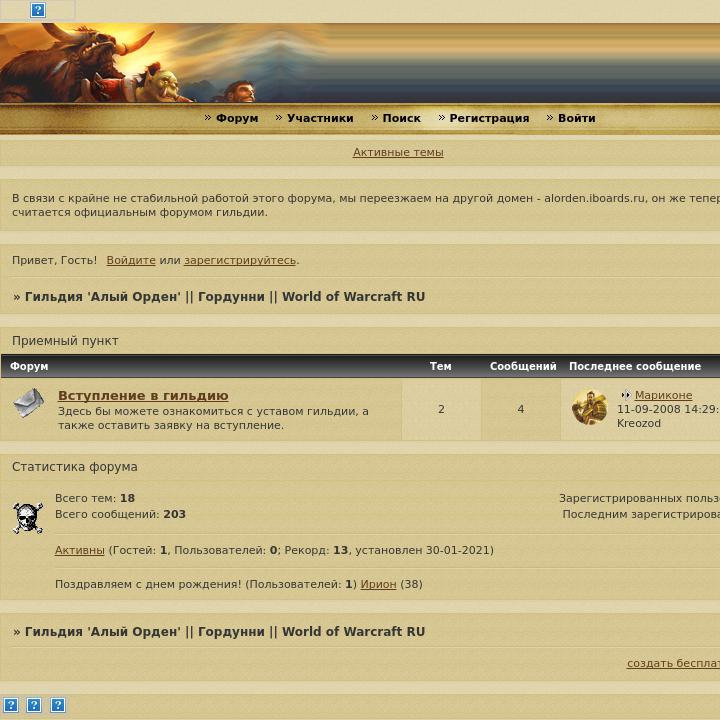720x720 pixels.
Task: Click the Мариконе avatar thumbnail
Action: pyautogui.click(x=589, y=407)
